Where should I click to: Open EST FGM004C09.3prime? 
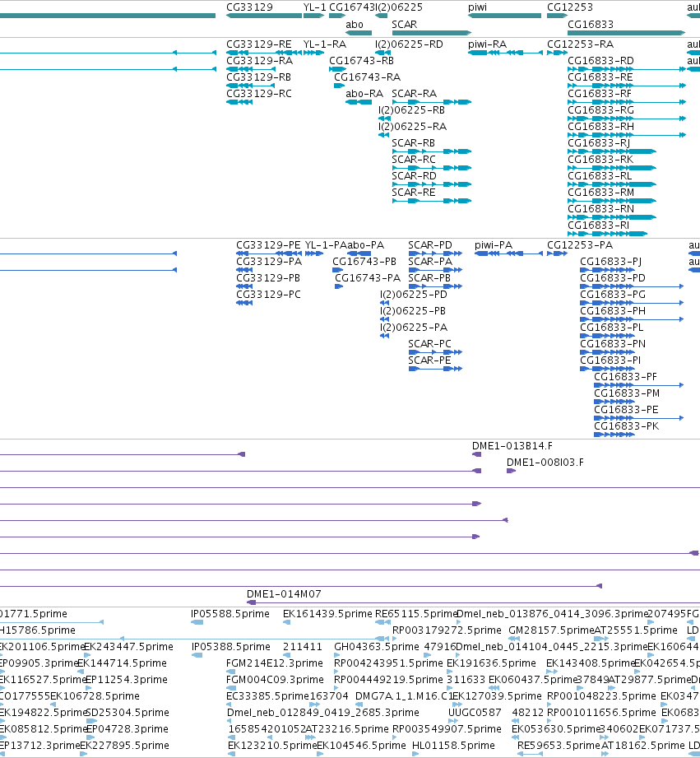click(x=275, y=680)
